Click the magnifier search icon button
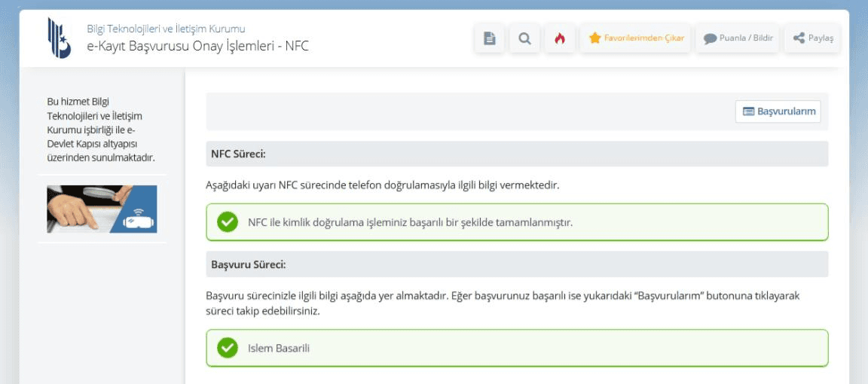This screenshot has height=384, width=868. [524, 38]
